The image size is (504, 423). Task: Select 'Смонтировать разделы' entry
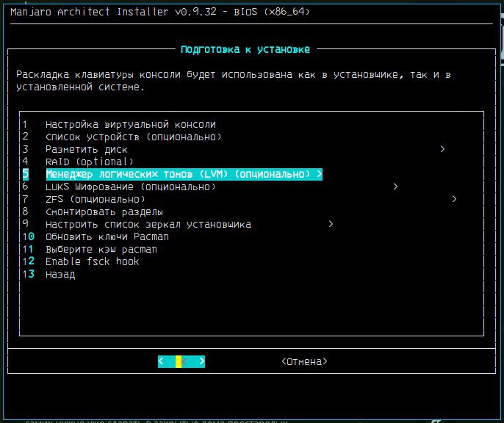[104, 211]
